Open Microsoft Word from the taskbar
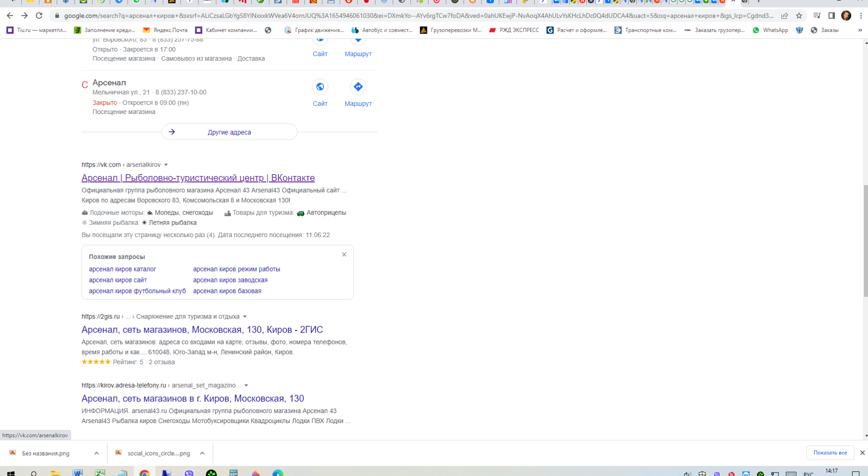 [78, 473]
